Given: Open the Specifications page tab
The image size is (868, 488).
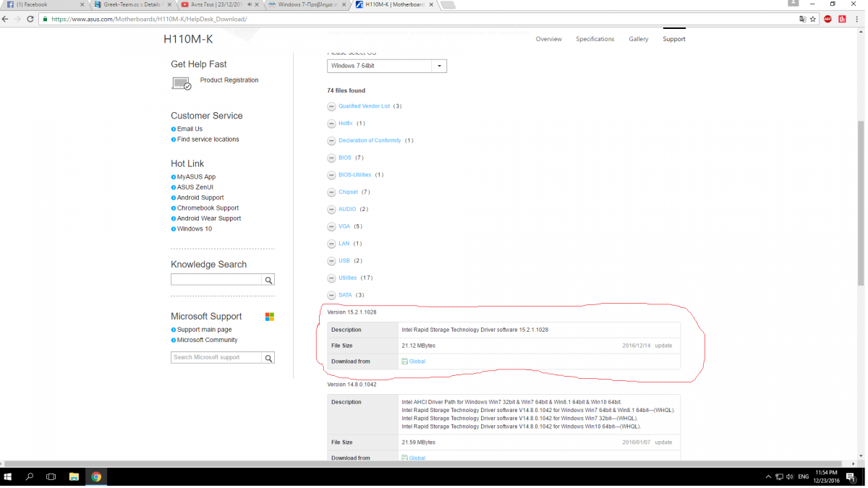Looking at the screenshot, I should (595, 39).
